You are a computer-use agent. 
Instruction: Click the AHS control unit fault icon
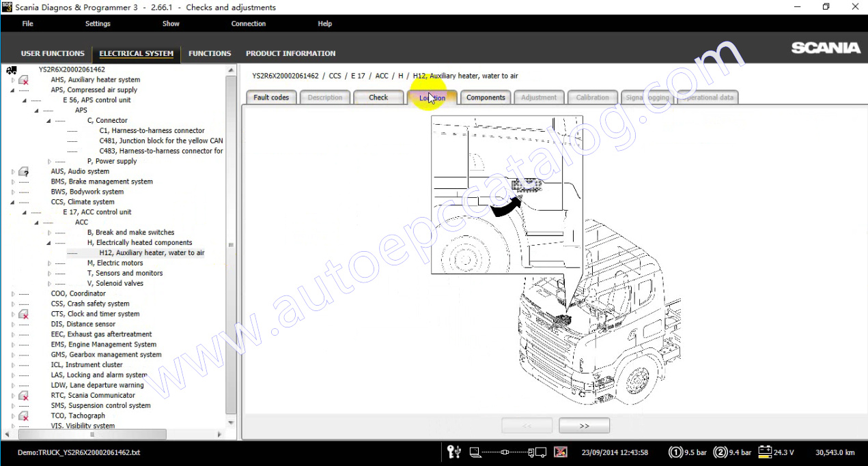[x=23, y=80]
